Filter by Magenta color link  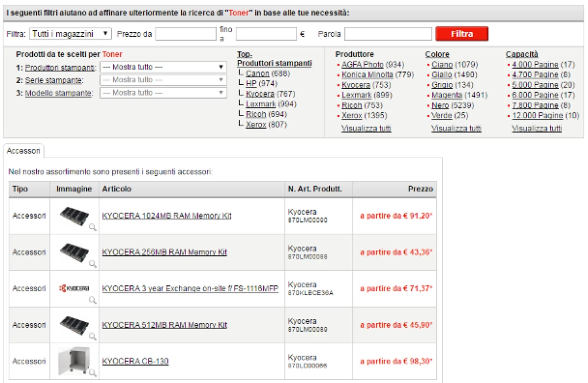click(446, 95)
